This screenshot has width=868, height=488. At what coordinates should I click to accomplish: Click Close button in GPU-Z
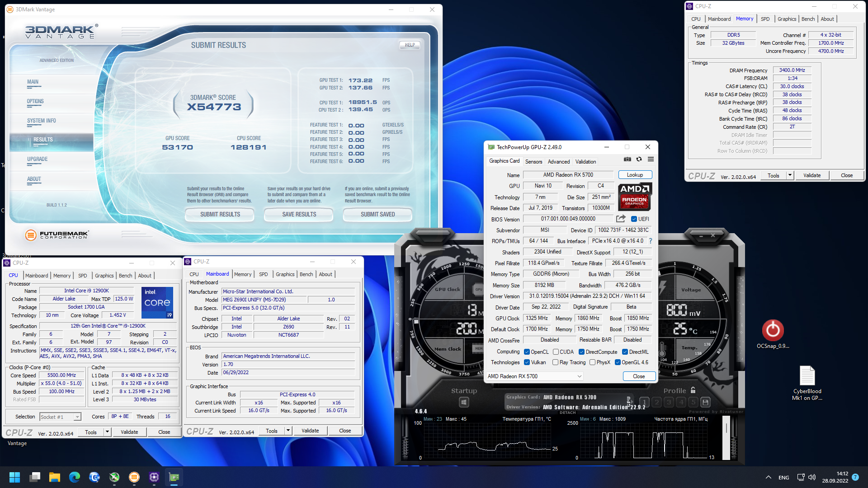coord(639,376)
